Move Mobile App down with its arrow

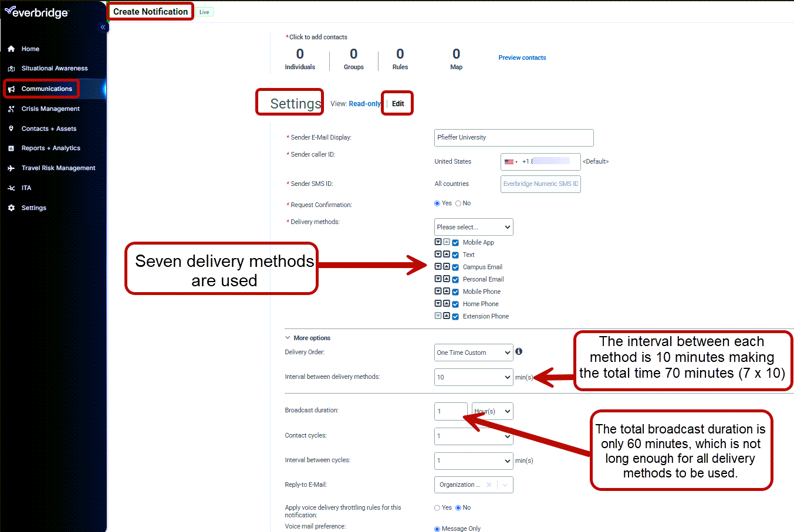coord(438,242)
